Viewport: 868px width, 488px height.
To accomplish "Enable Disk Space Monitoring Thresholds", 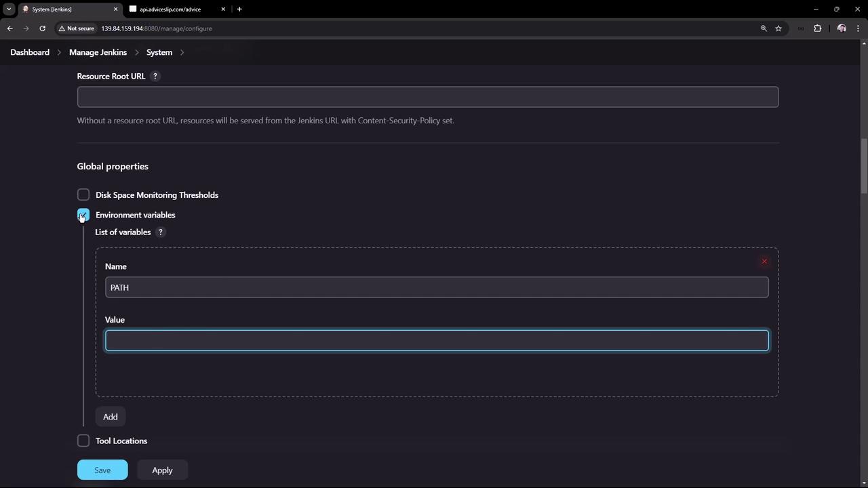I will 83,195.
